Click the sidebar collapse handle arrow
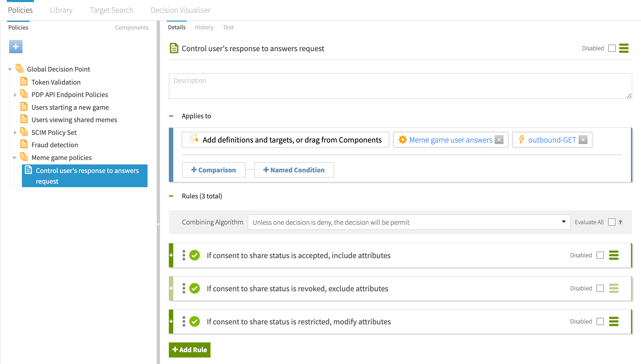The image size is (641, 364). tap(158, 224)
